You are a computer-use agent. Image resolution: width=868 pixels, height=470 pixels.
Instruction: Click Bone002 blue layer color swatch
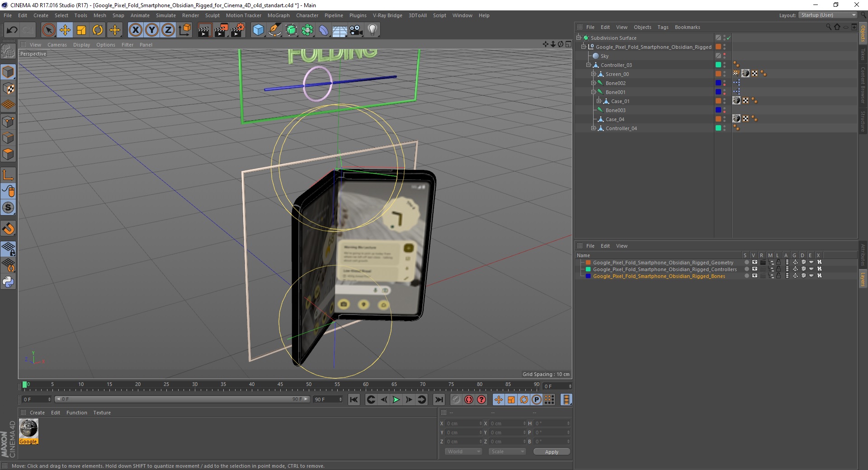[x=718, y=83]
